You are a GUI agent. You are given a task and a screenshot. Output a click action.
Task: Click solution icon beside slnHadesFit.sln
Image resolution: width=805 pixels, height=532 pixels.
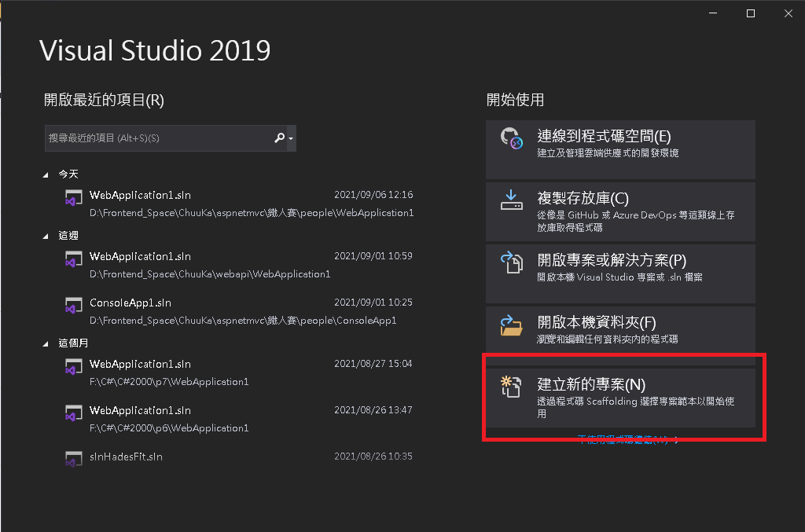[x=73, y=459]
